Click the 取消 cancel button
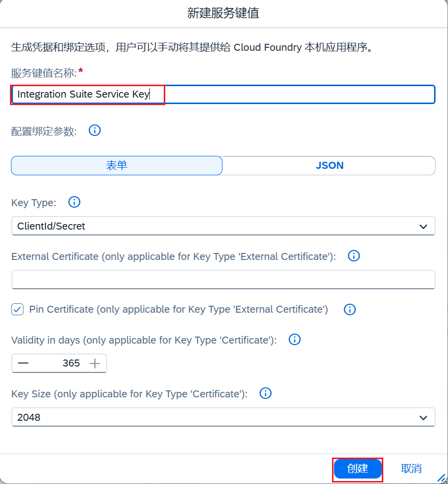 (x=411, y=469)
